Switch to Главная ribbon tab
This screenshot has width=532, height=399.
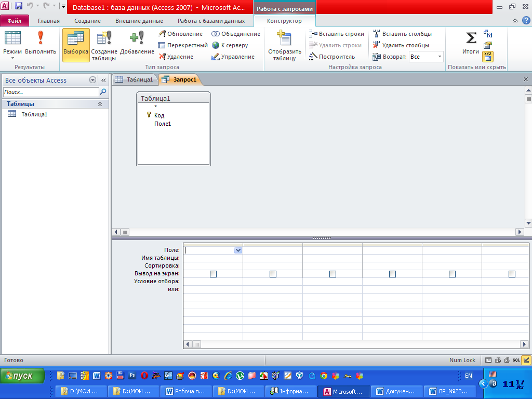click(x=49, y=21)
